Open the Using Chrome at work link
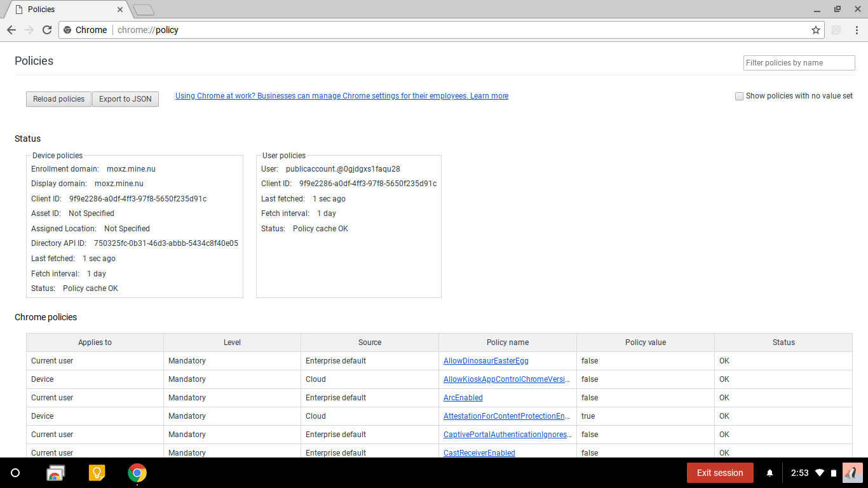The image size is (868, 488). [342, 96]
